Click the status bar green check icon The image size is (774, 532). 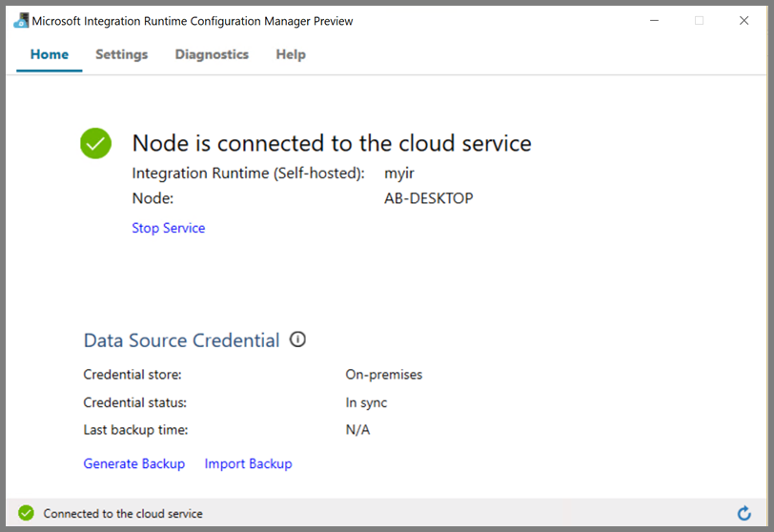click(x=26, y=513)
